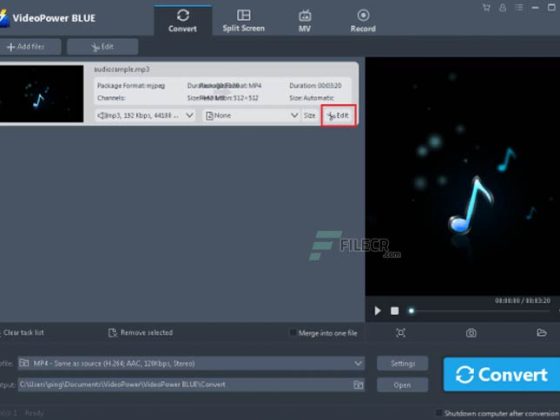The width and height of the screenshot is (560, 420).
Task: Click the big blue Convert button
Action: (501, 375)
